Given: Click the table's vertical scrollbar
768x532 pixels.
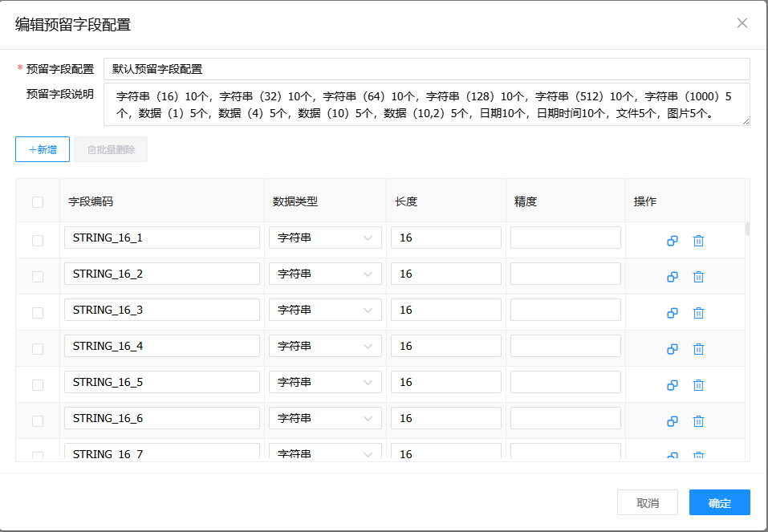Looking at the screenshot, I should click(x=747, y=229).
